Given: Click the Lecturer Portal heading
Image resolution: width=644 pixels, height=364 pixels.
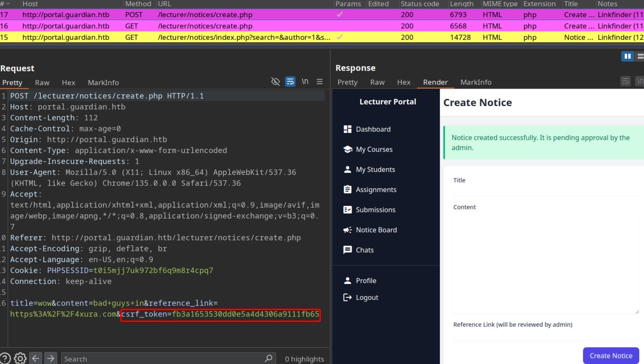Looking at the screenshot, I should (x=388, y=102).
